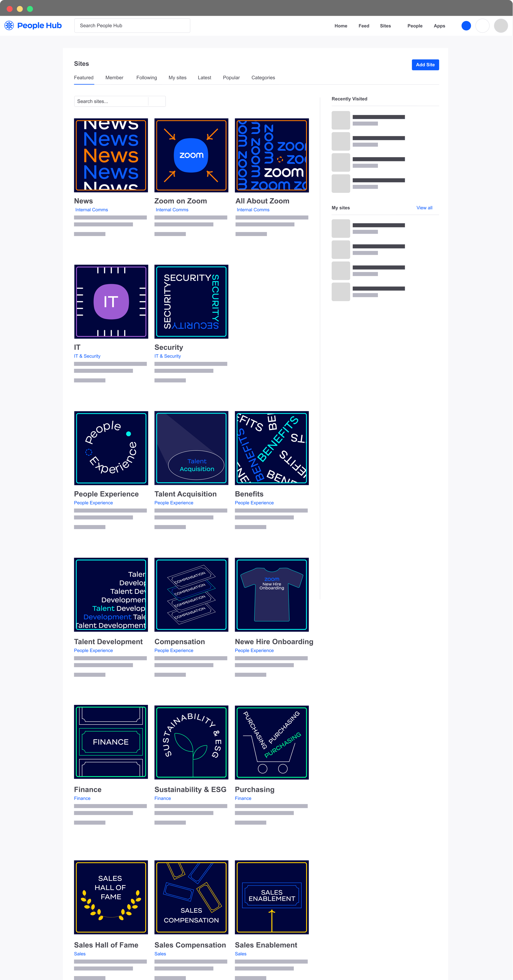Open the Sales Enablement arrow thumbnail

tap(272, 897)
